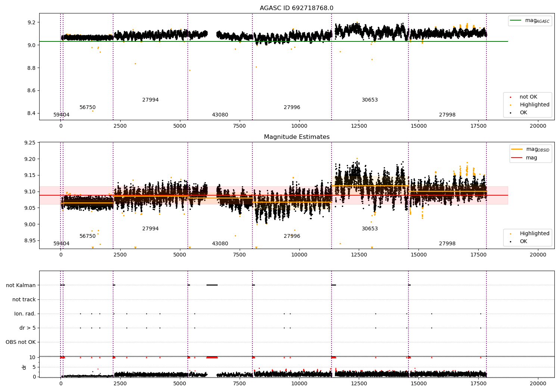The height and width of the screenshot is (392, 560).
Task: Click the 7500 x-axis tick of middle plot
Action: (239, 255)
